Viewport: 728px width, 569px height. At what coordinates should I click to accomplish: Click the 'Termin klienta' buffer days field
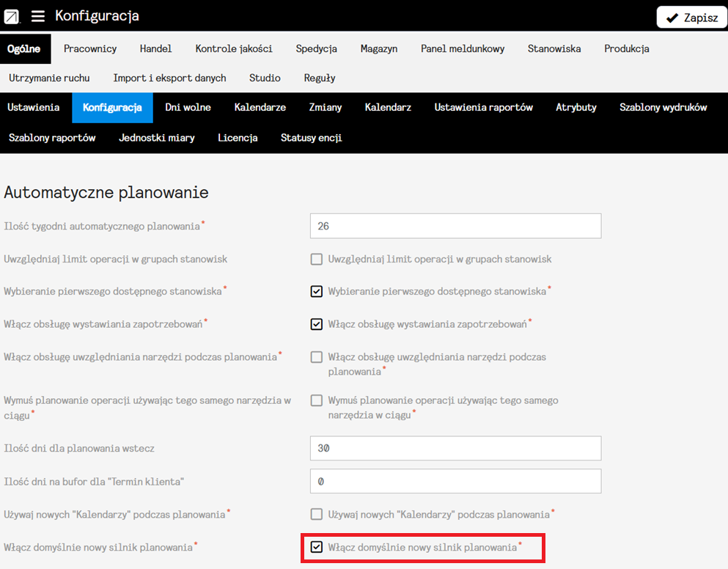tap(455, 482)
